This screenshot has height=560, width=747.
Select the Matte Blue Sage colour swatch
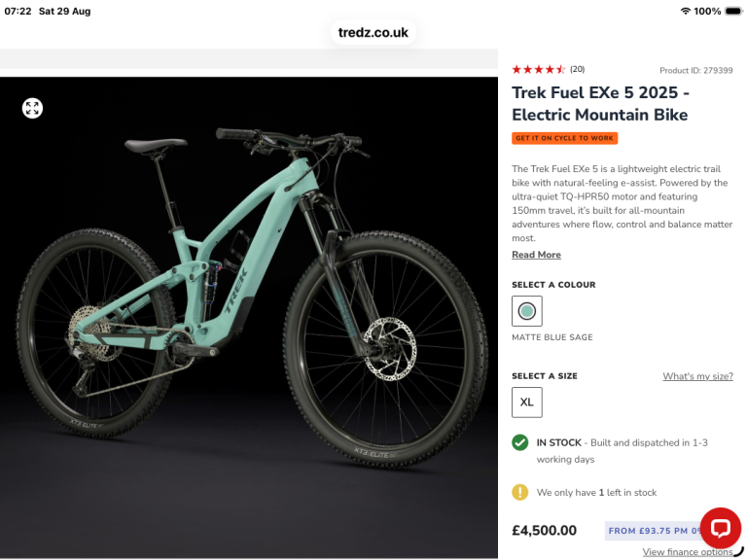(526, 311)
